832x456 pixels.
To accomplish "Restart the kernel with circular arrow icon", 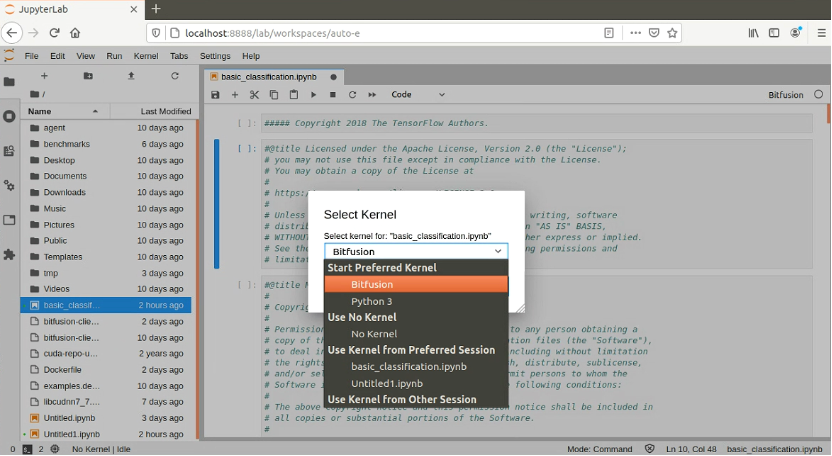I will click(x=352, y=95).
